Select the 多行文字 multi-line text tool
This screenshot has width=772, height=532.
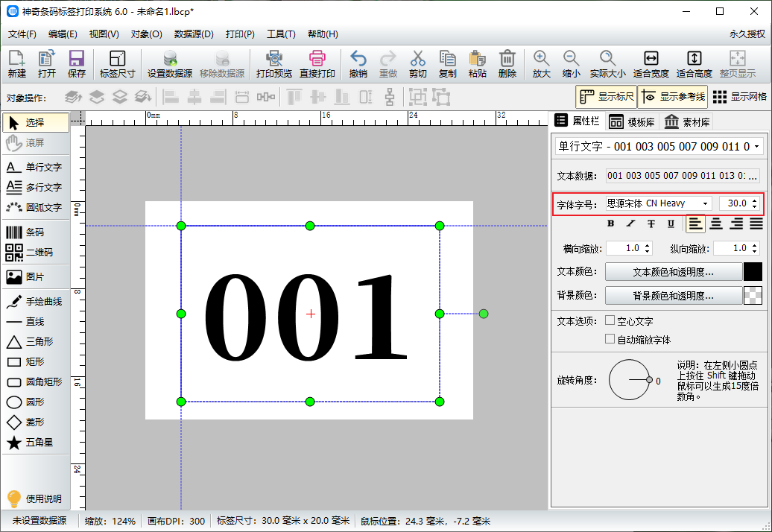click(x=35, y=188)
